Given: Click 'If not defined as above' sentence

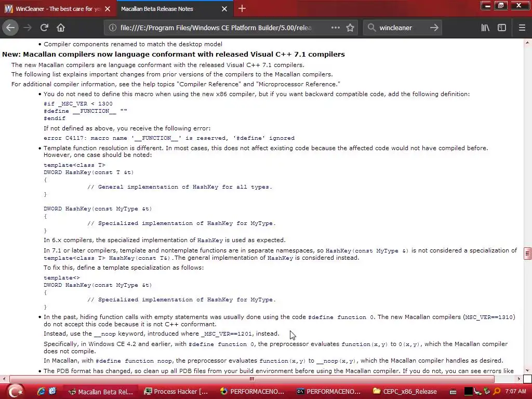Looking at the screenshot, I should tap(127, 128).
